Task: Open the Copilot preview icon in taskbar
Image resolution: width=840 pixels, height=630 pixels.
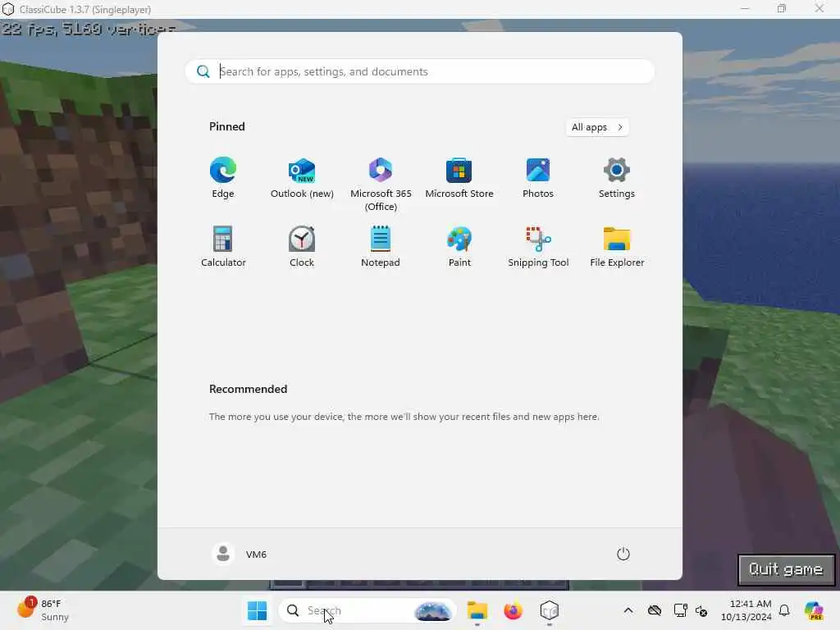Action: [814, 610]
